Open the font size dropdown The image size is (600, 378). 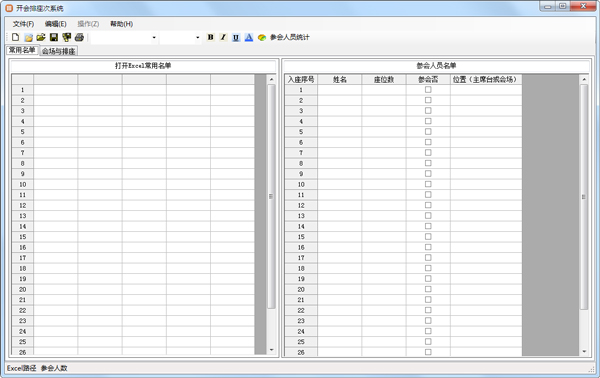point(197,37)
